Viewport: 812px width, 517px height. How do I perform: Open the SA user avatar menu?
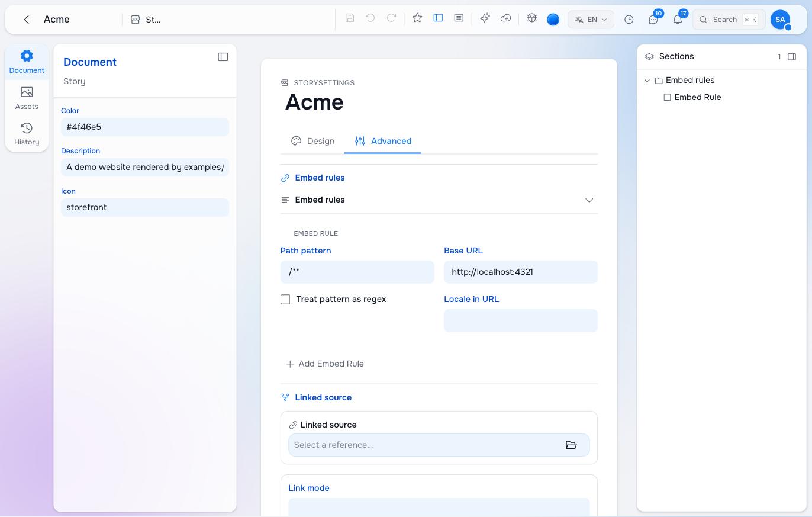pyautogui.click(x=781, y=20)
